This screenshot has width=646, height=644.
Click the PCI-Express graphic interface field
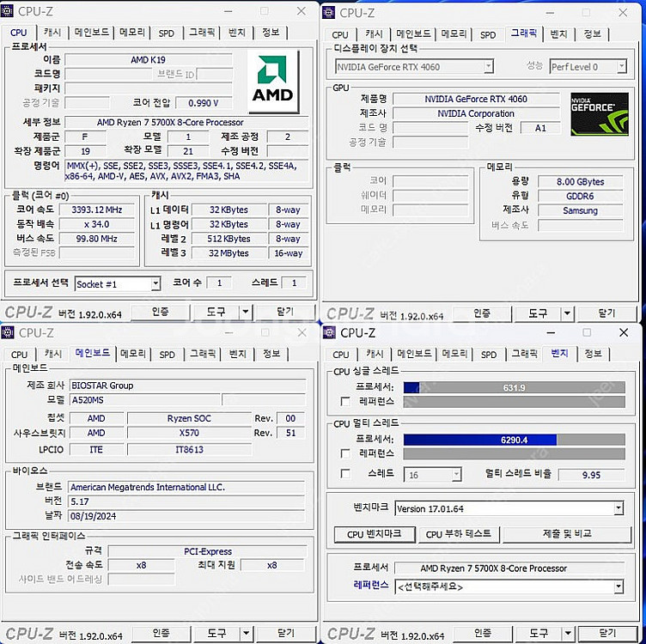pyautogui.click(x=207, y=551)
